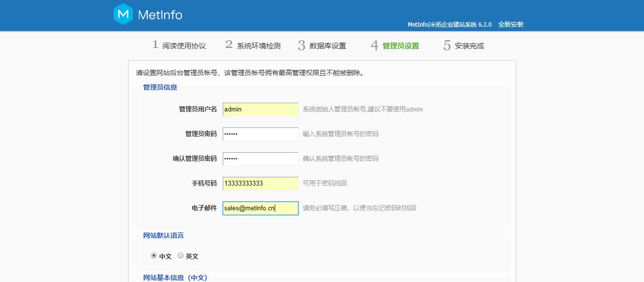Click the MetInfo hexagon logo icon
This screenshot has height=282, width=644.
click(123, 14)
